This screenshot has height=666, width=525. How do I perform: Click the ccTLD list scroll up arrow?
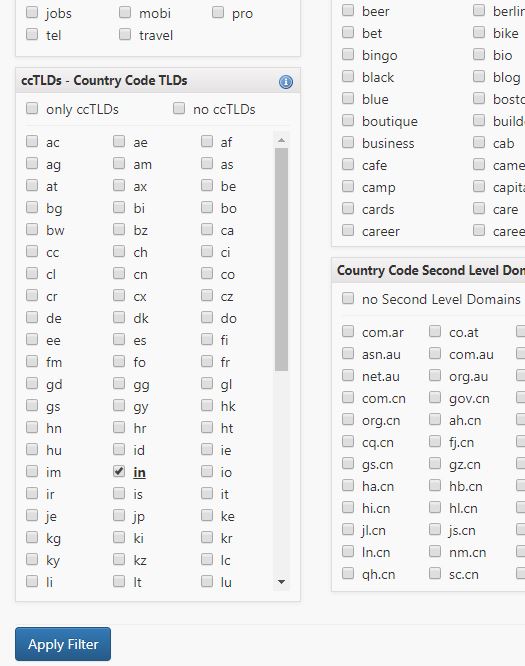(281, 140)
